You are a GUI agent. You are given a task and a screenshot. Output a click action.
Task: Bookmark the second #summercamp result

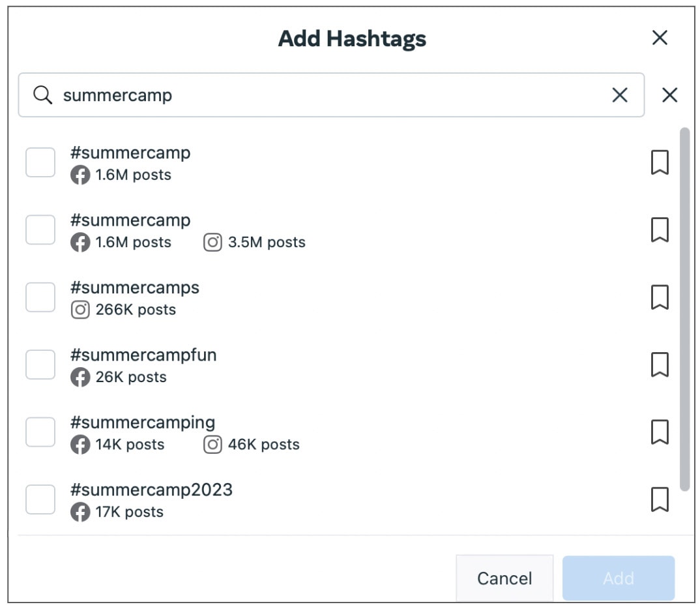[x=660, y=230]
